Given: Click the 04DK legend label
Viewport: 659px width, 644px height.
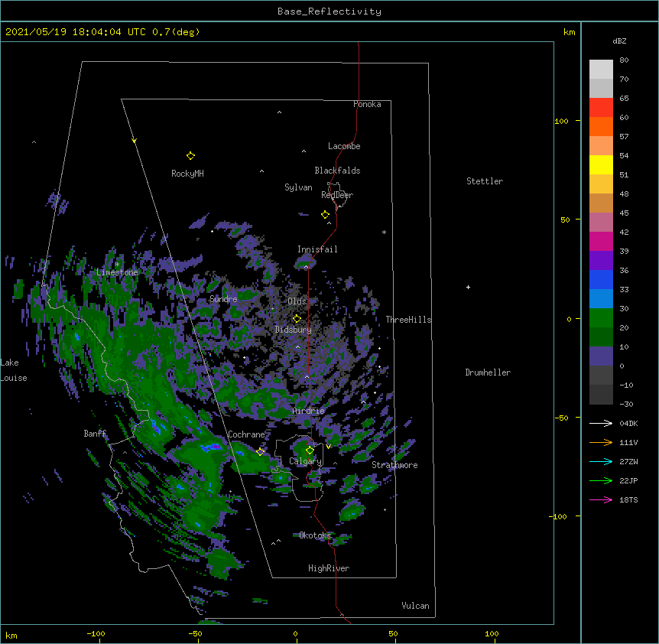Looking at the screenshot, I should [628, 423].
